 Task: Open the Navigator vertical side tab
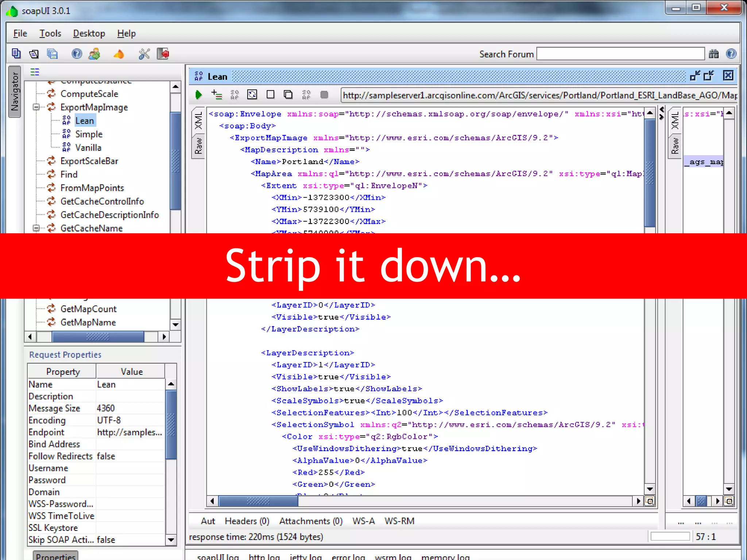click(15, 92)
